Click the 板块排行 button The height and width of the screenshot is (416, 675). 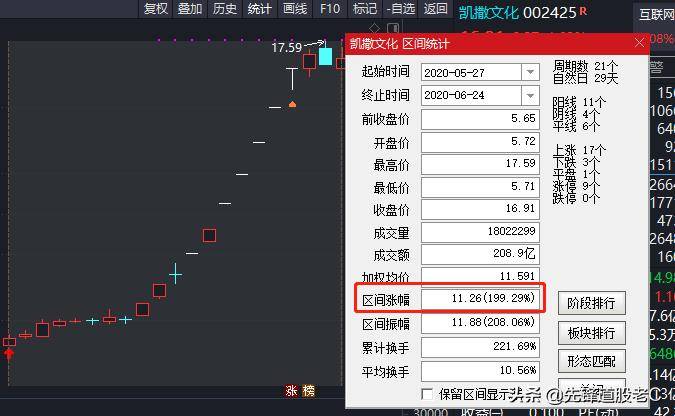591,333
